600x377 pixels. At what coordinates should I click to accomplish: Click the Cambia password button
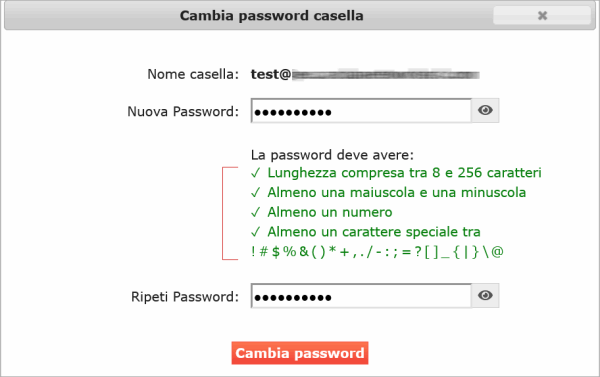click(x=300, y=353)
